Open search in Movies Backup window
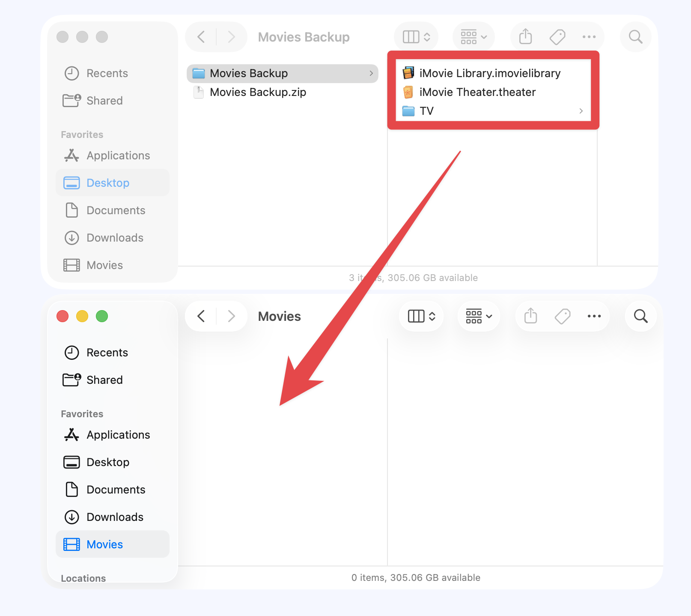The image size is (691, 616). pos(636,37)
